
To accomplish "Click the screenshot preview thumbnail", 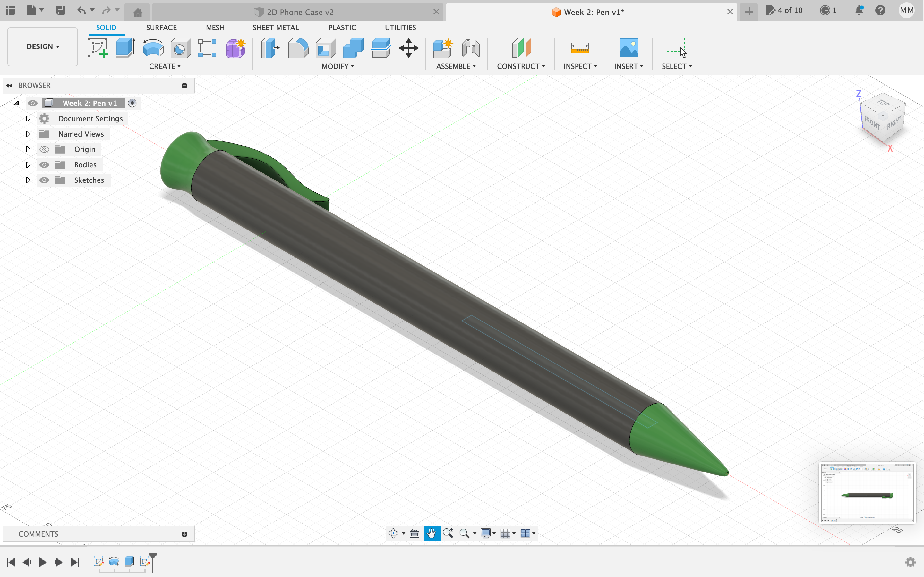I will pyautogui.click(x=867, y=492).
